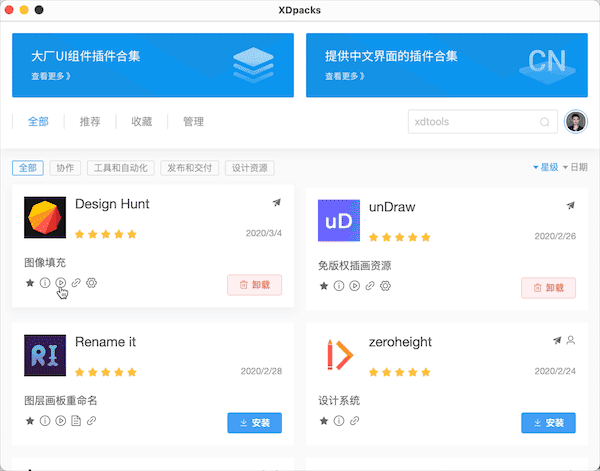Click the 设计系统 description text
600x471 pixels.
(339, 401)
